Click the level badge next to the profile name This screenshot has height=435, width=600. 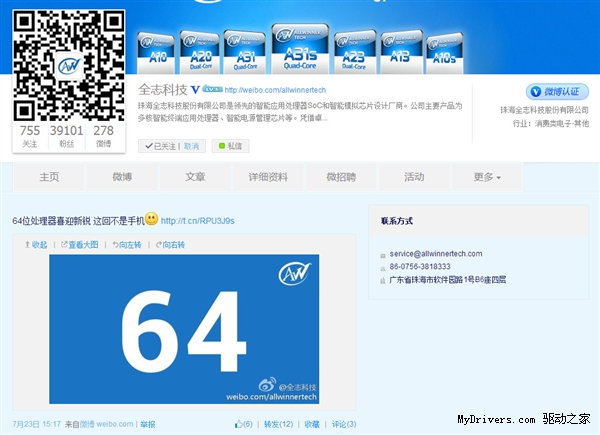point(212,89)
